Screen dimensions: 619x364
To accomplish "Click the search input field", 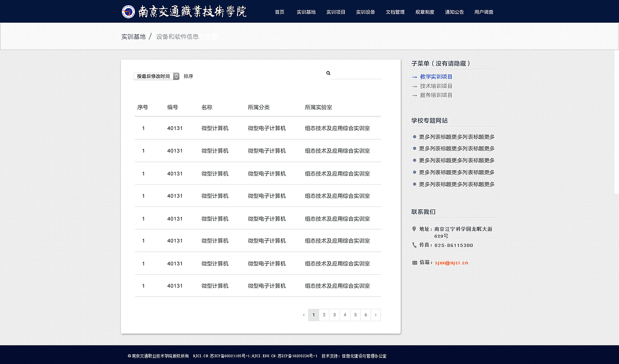I will (x=357, y=74).
